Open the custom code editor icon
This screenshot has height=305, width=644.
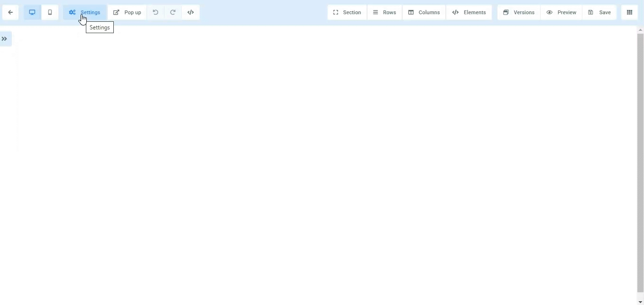tap(191, 12)
